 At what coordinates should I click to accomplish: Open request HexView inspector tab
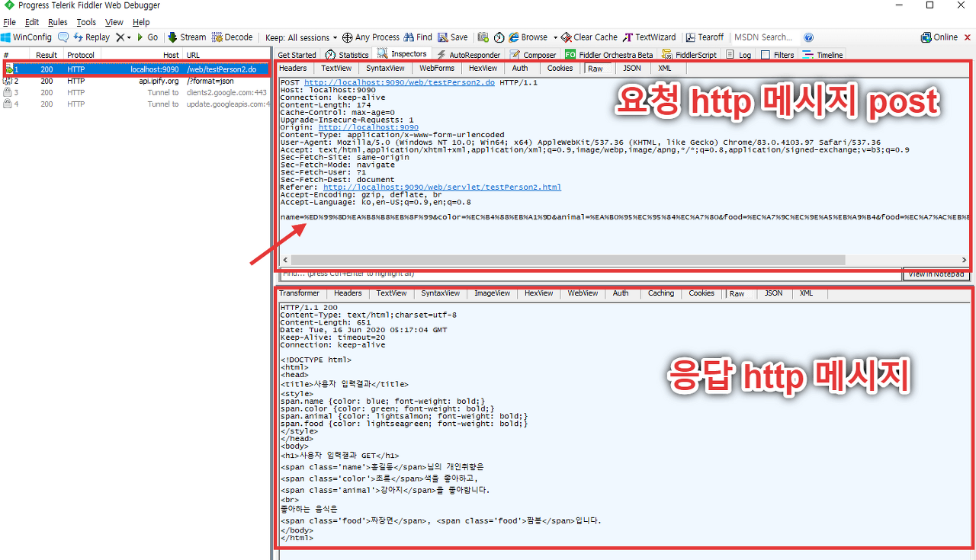point(483,68)
